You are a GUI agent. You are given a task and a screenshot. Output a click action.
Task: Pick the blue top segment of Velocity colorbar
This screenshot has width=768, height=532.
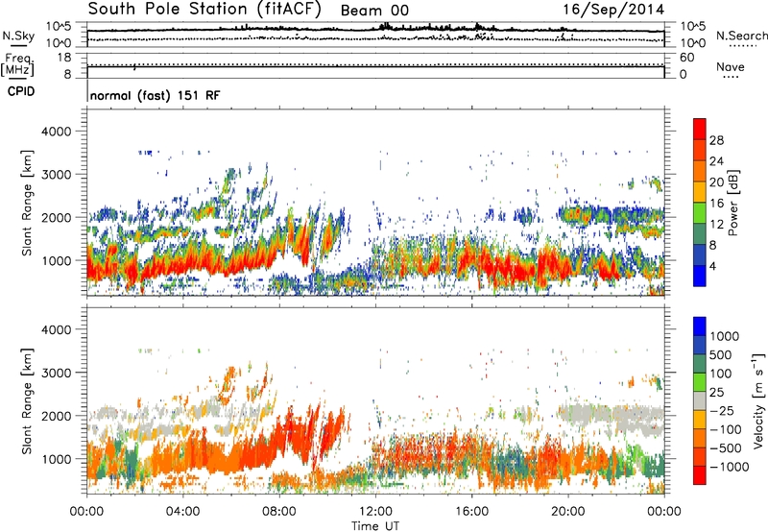click(700, 326)
